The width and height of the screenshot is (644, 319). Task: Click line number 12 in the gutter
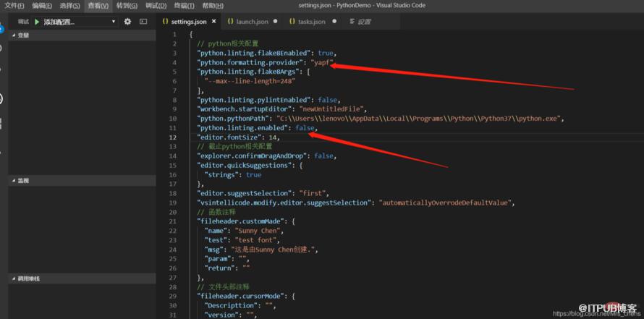173,137
